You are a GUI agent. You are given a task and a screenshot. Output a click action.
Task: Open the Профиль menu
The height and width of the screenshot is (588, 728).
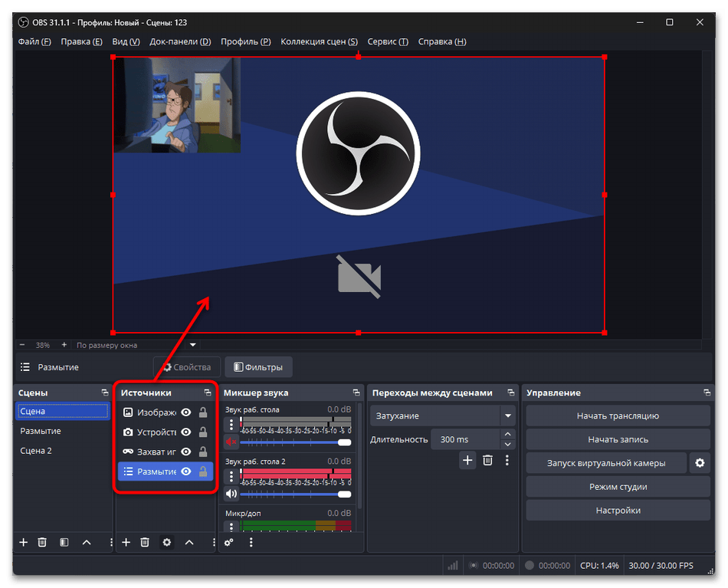point(246,41)
